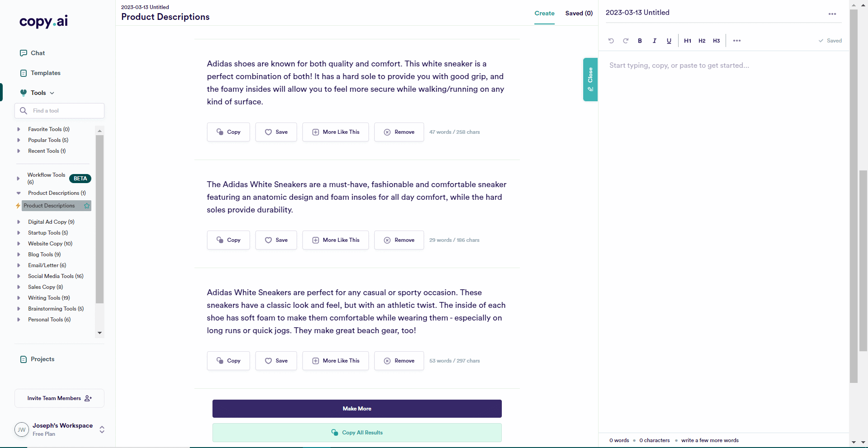This screenshot has width=868, height=448.
Task: Click Invite Team Members button
Action: point(59,398)
